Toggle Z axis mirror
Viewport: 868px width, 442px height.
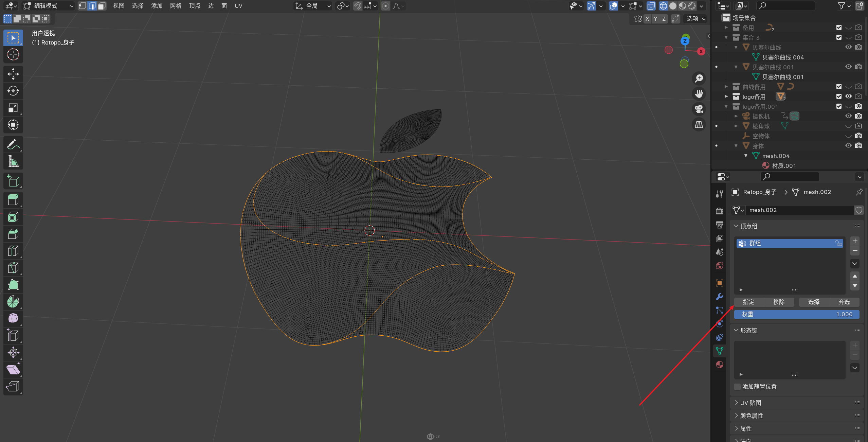(x=664, y=19)
